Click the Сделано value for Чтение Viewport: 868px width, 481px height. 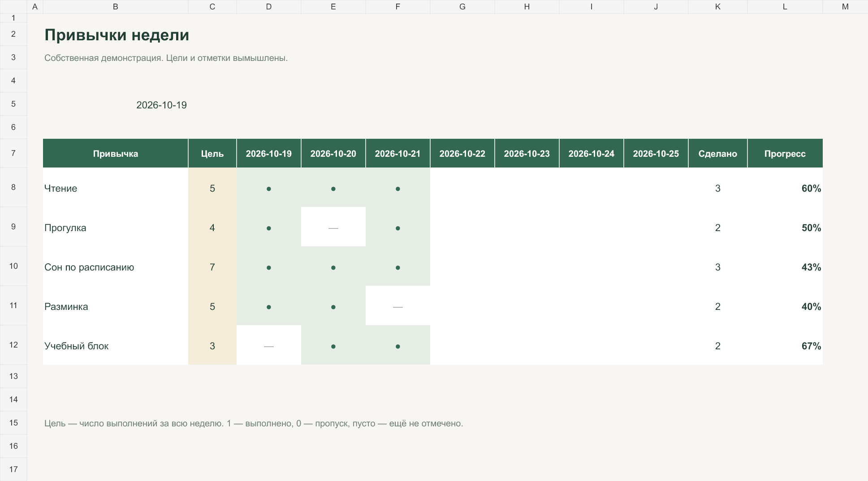click(x=718, y=188)
